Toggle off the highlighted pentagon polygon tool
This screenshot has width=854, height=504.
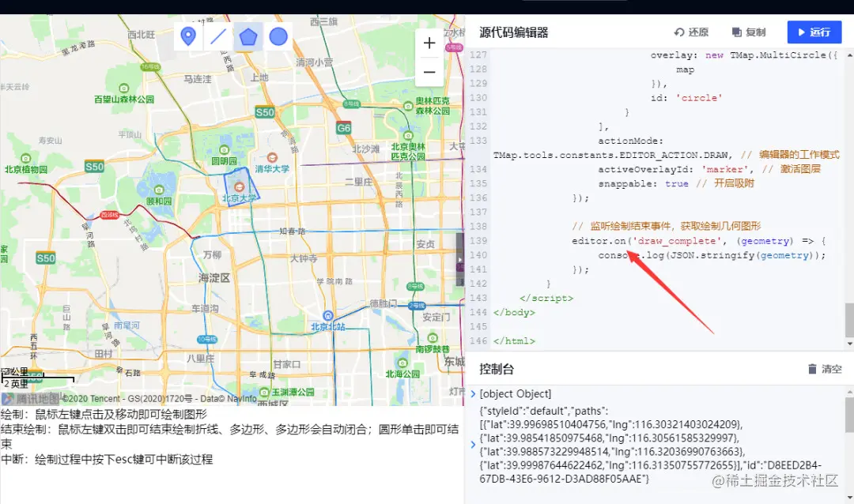tap(248, 36)
